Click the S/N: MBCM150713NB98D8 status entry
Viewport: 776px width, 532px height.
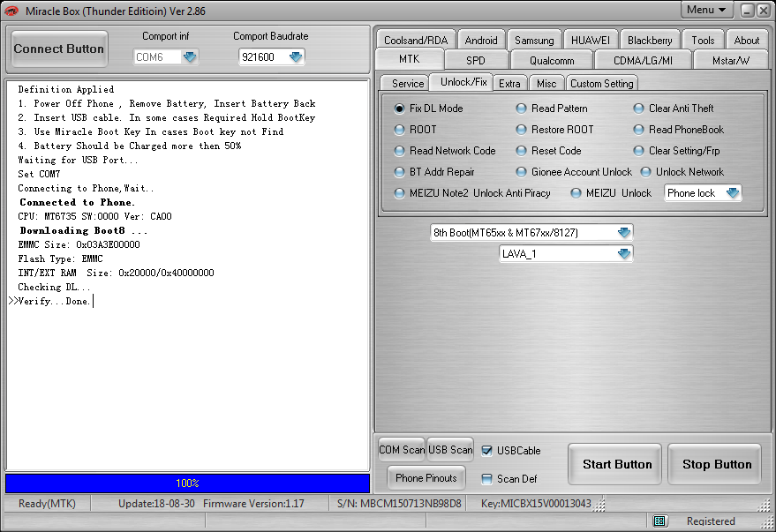point(399,503)
